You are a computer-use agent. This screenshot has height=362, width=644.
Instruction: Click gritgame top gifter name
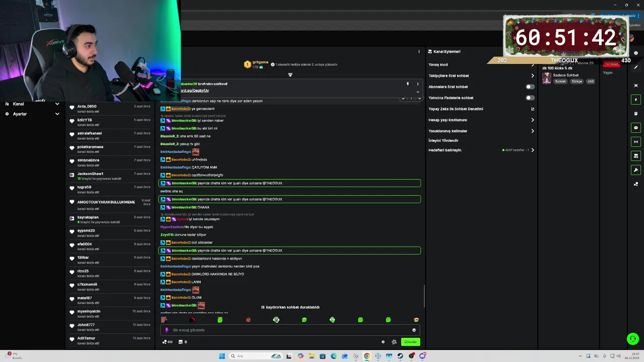click(x=260, y=62)
